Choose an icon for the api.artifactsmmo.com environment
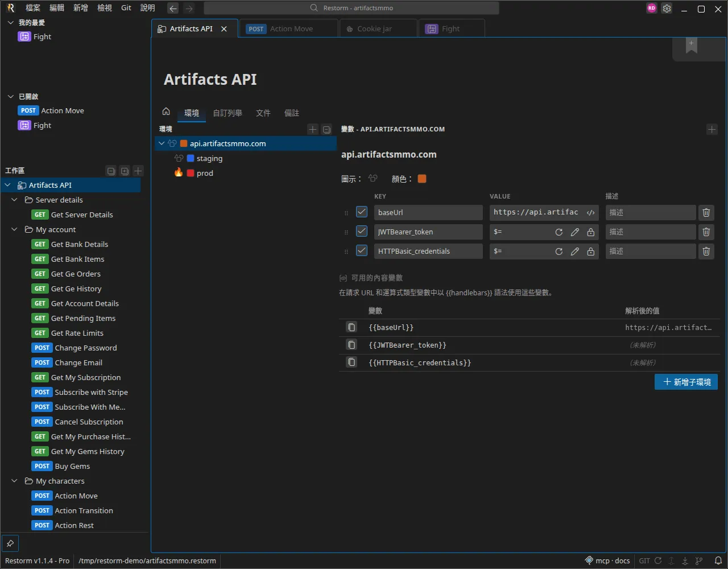Image resolution: width=728 pixels, height=569 pixels. click(373, 179)
